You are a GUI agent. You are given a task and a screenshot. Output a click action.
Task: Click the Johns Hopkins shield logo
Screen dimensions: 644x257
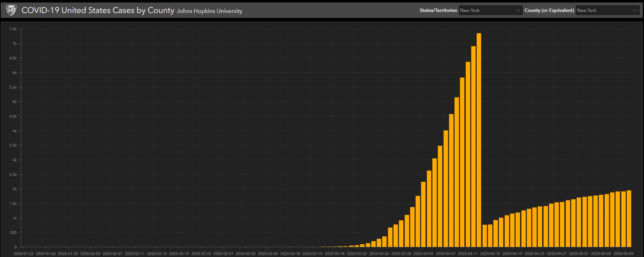11,10
